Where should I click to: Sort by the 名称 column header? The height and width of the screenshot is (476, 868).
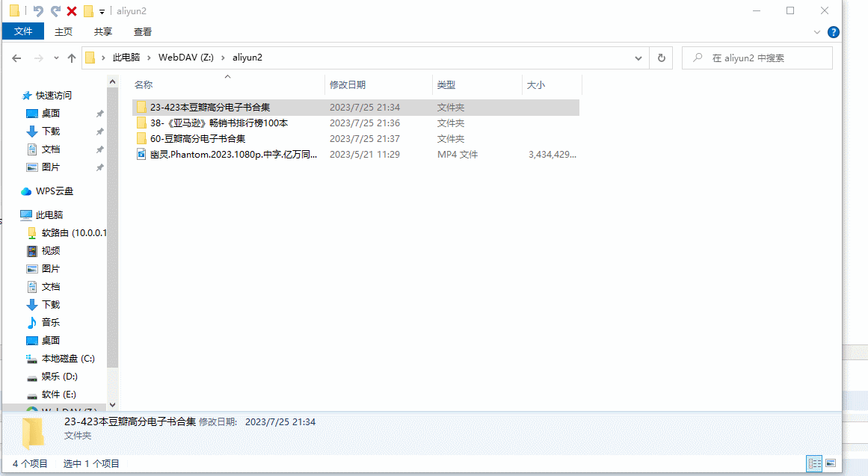[x=227, y=84]
